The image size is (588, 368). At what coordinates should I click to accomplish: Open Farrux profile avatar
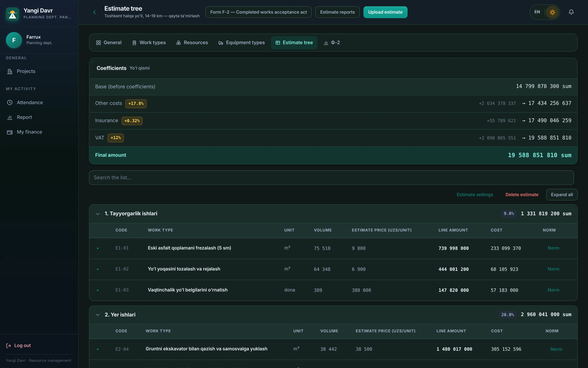(14, 40)
